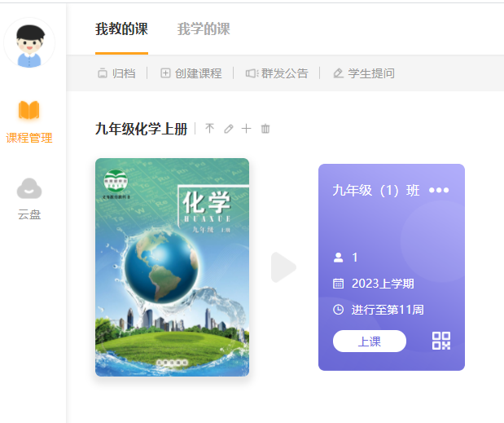Click the pencil icon to edit course
The image size is (504, 423).
pos(229,129)
